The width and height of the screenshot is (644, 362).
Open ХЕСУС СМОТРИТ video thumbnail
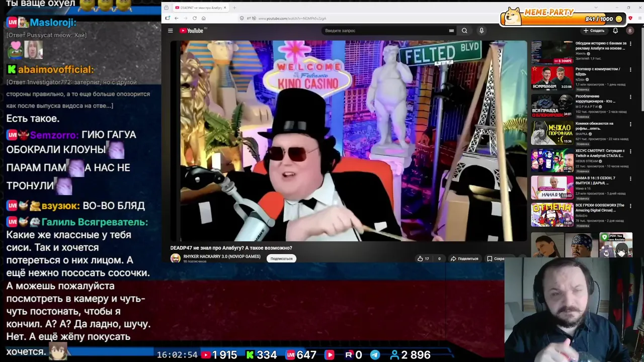[x=552, y=160]
